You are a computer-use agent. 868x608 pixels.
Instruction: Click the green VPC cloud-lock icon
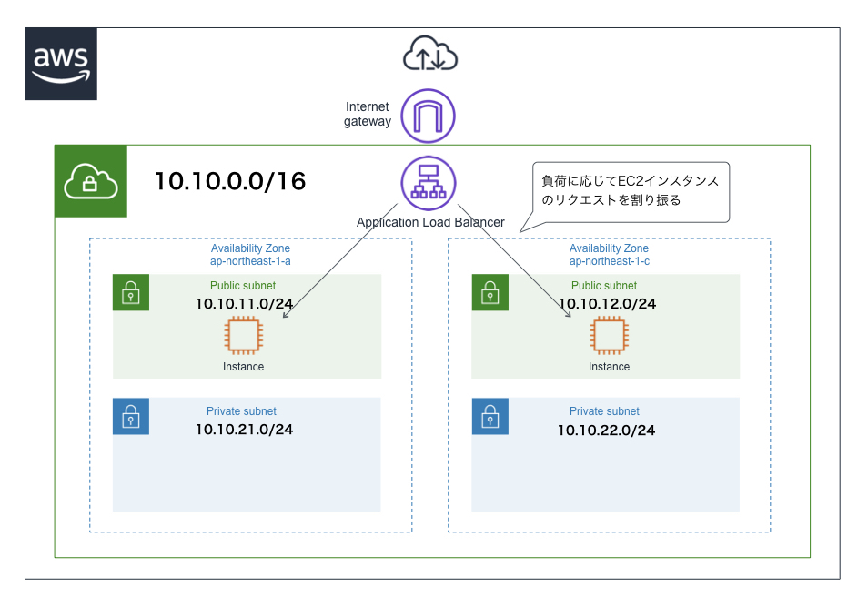91,181
